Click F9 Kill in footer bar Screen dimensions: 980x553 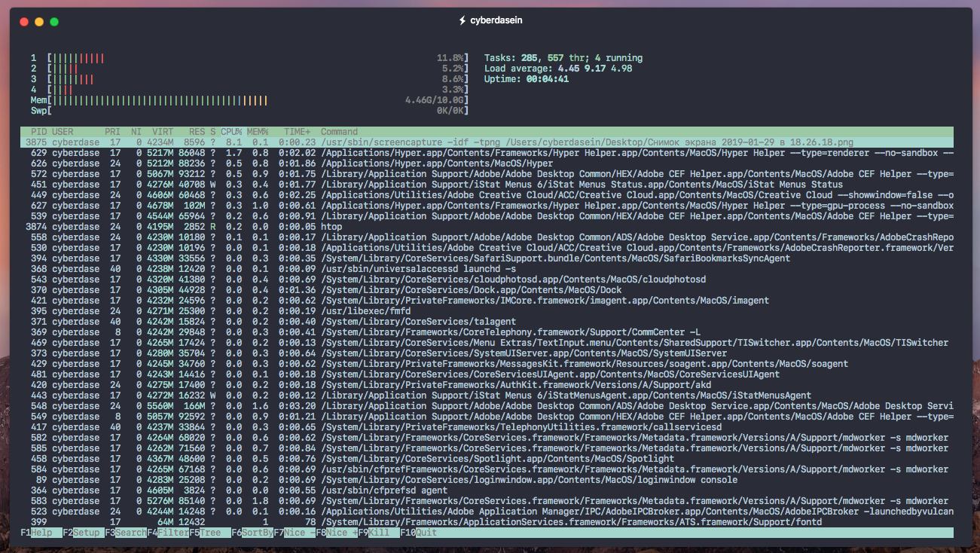pyautogui.click(x=379, y=533)
